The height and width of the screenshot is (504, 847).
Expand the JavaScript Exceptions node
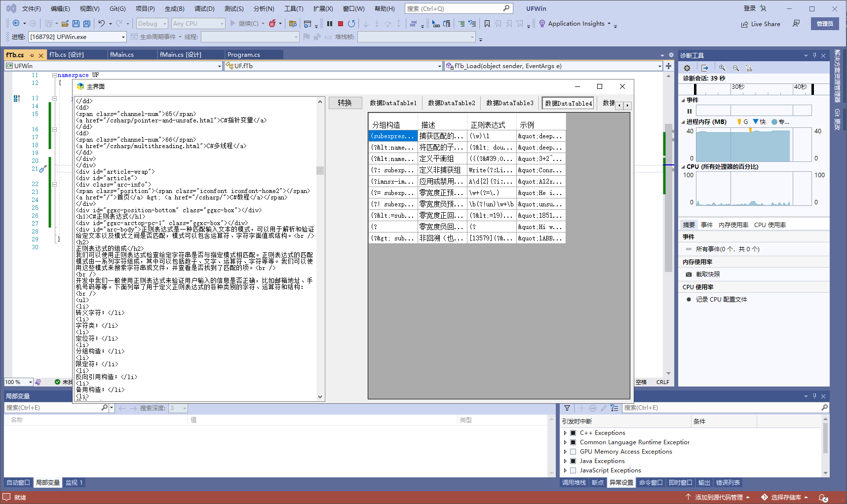(x=565, y=470)
